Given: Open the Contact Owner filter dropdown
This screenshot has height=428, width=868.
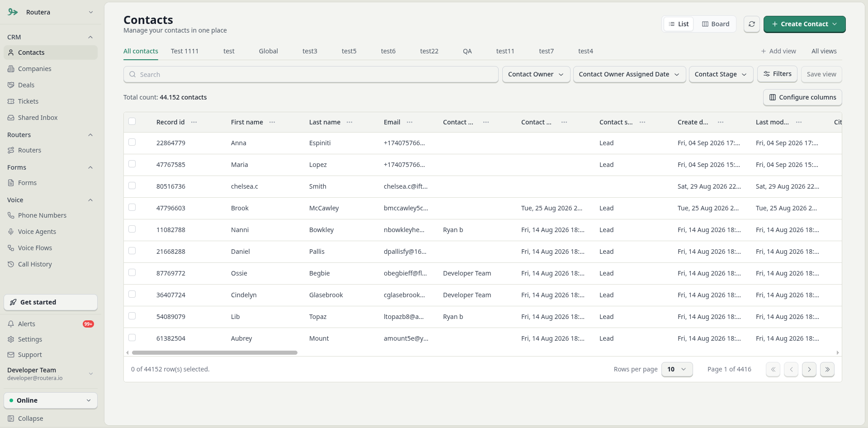Looking at the screenshot, I should click(536, 74).
